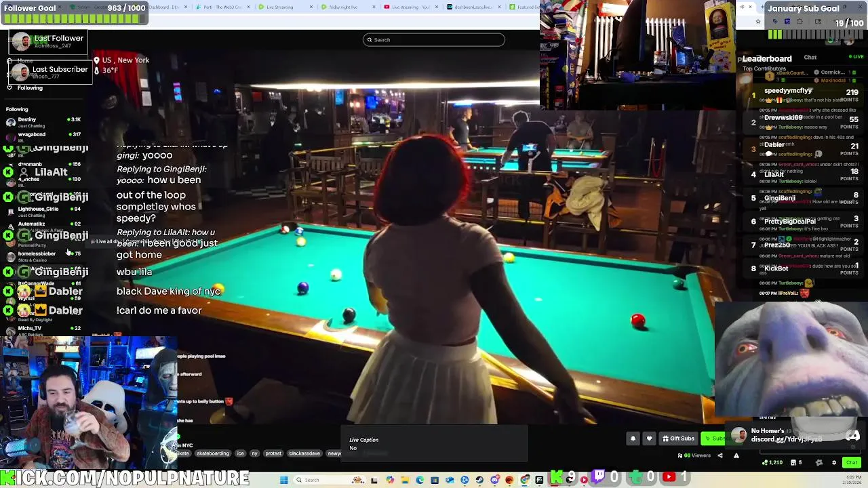Open the shop icon showing 5
The image size is (868, 488).
[797, 462]
